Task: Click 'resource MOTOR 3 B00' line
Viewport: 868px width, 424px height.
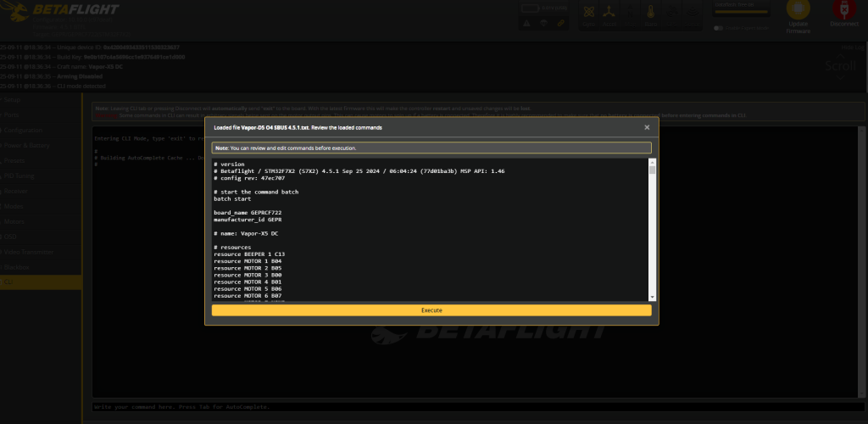Action: 248,275
